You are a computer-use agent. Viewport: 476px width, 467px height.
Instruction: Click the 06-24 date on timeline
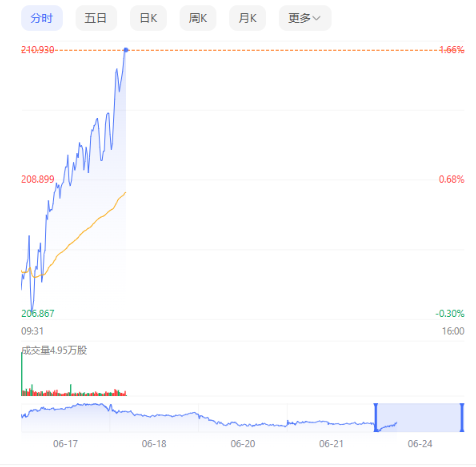[x=420, y=444]
